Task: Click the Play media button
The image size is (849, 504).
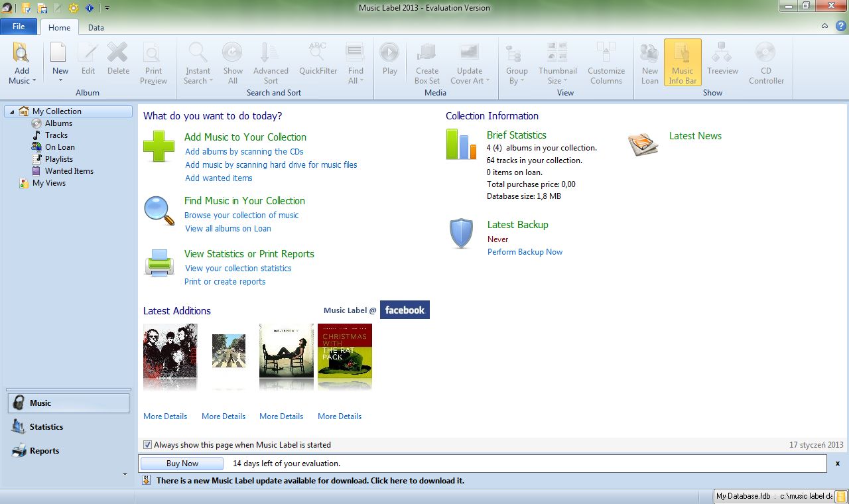Action: [389, 52]
